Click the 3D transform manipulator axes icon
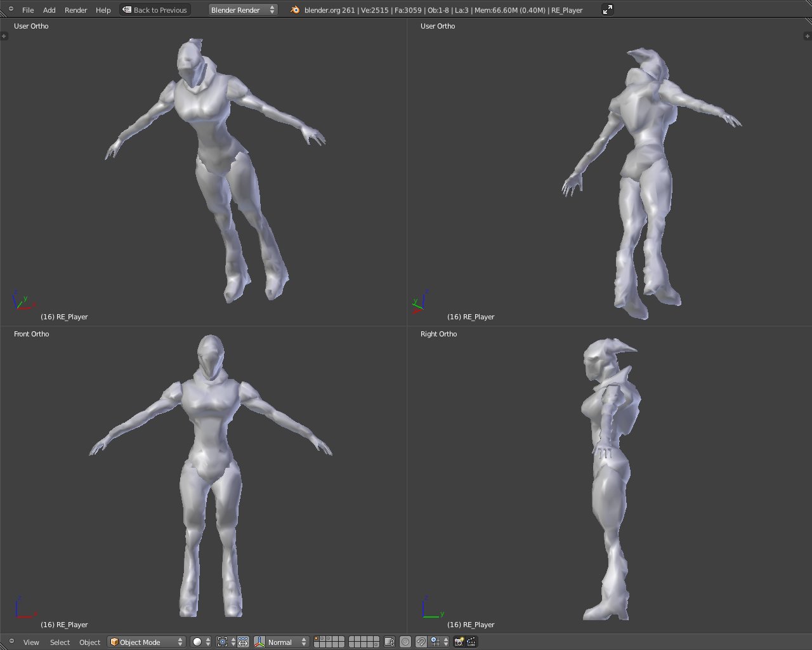812x650 pixels. pos(259,642)
